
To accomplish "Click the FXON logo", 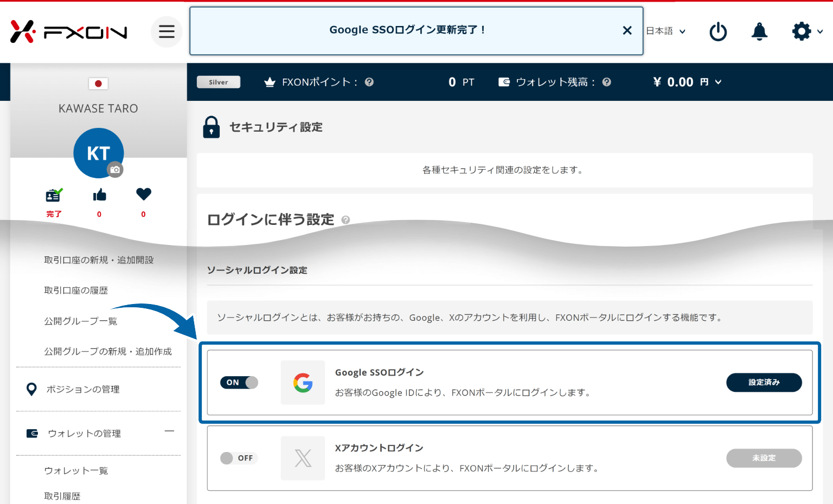I will pyautogui.click(x=69, y=31).
